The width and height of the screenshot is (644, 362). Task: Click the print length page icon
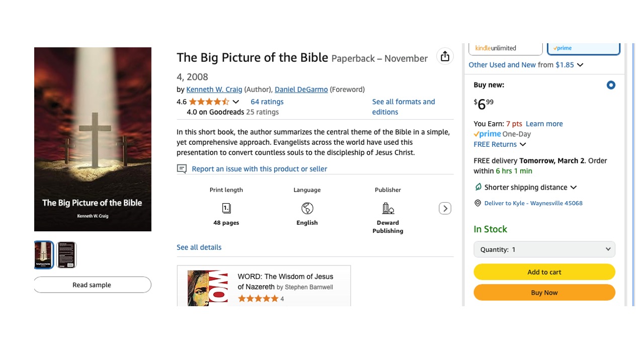(x=226, y=208)
